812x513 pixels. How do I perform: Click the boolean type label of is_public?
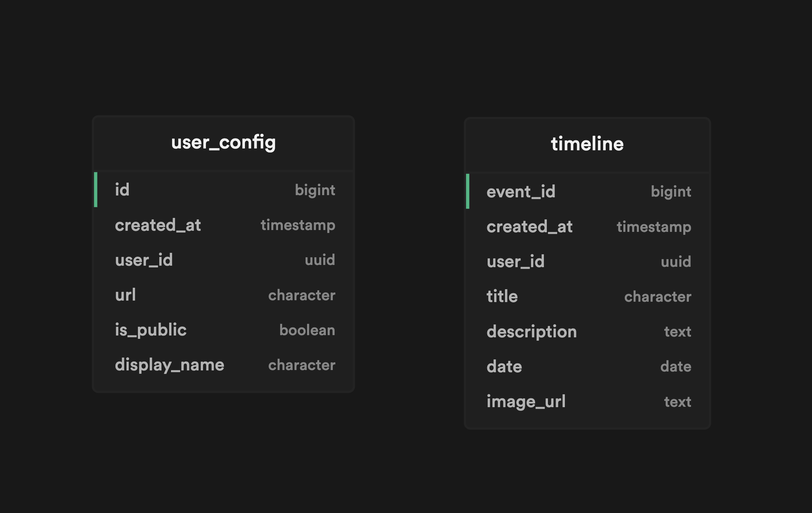[x=307, y=330]
